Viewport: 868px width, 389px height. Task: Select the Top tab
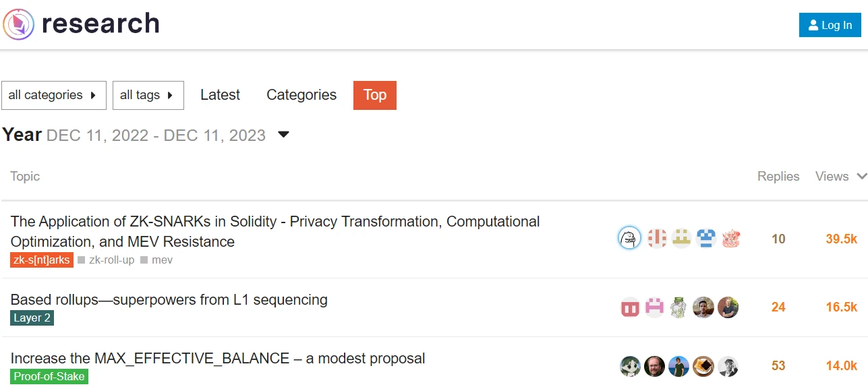tap(374, 95)
